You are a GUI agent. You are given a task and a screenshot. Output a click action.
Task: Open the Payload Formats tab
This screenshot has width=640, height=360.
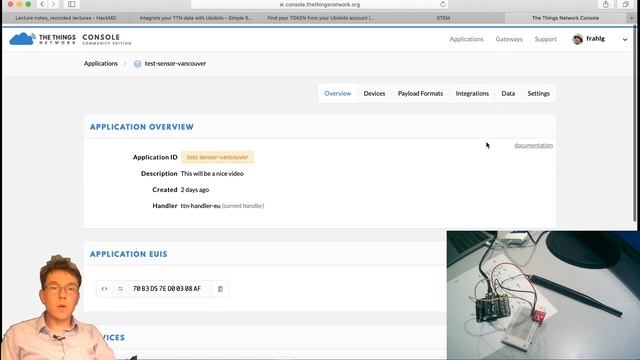point(420,93)
